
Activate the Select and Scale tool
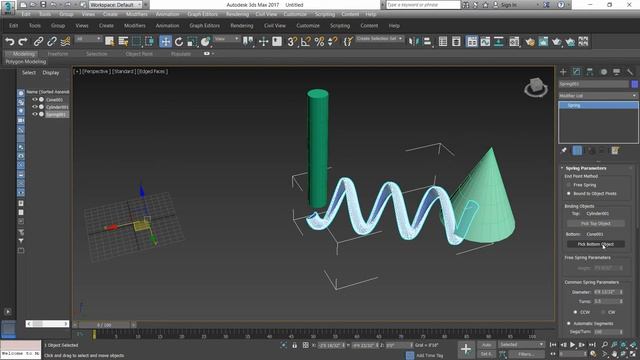pyautogui.click(x=192, y=41)
